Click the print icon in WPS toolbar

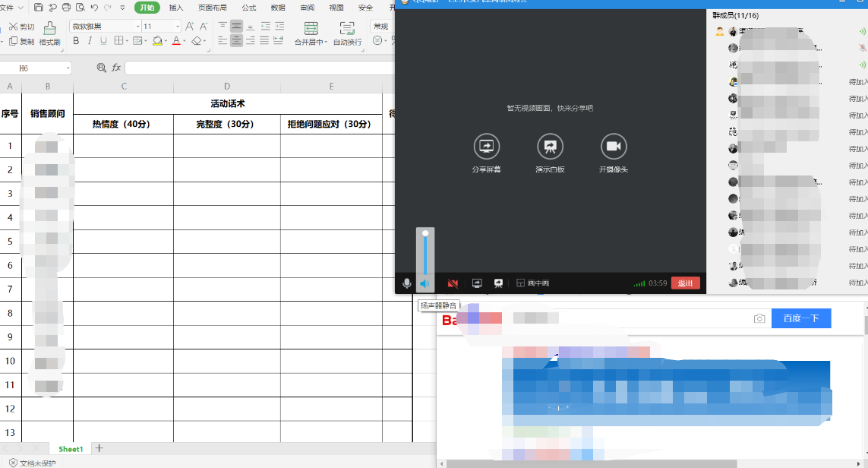[x=66, y=7]
